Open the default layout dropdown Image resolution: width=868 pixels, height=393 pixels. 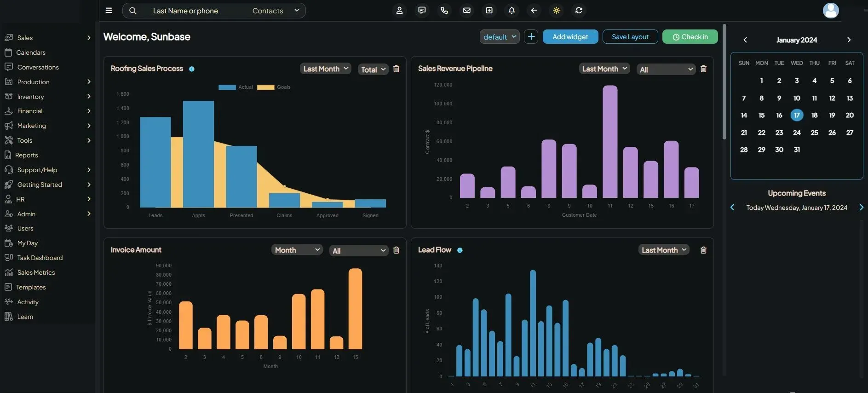[x=500, y=37]
